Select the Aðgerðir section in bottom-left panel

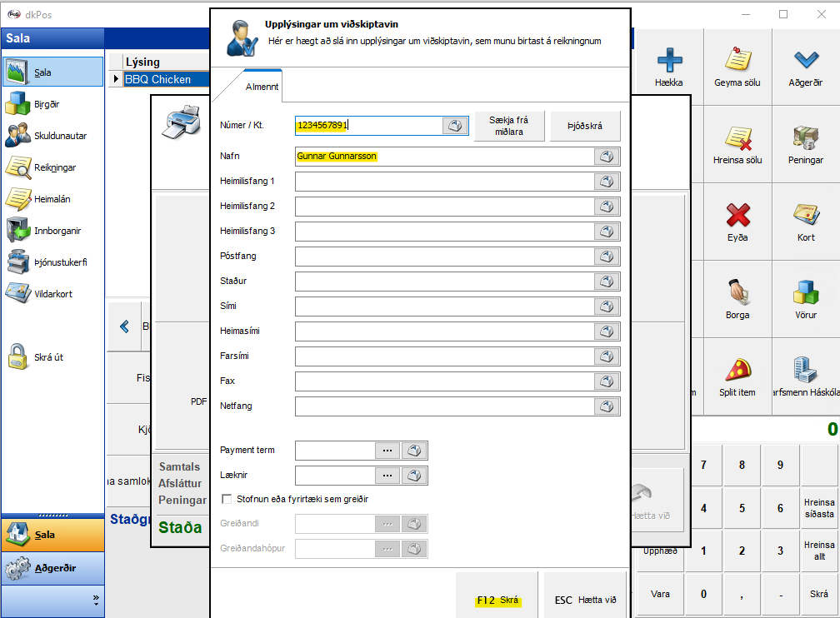coord(52,568)
